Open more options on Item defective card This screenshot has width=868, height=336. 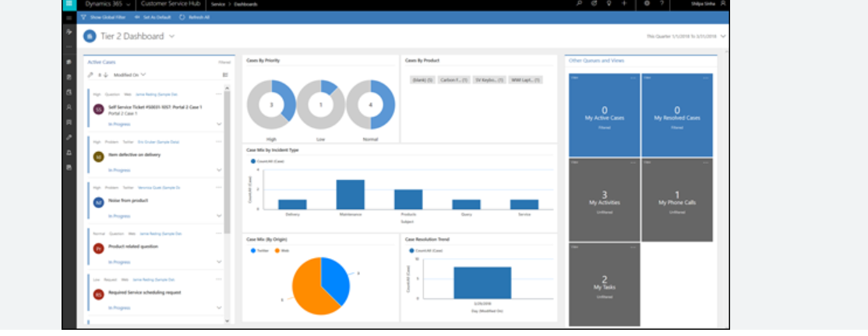click(x=219, y=142)
